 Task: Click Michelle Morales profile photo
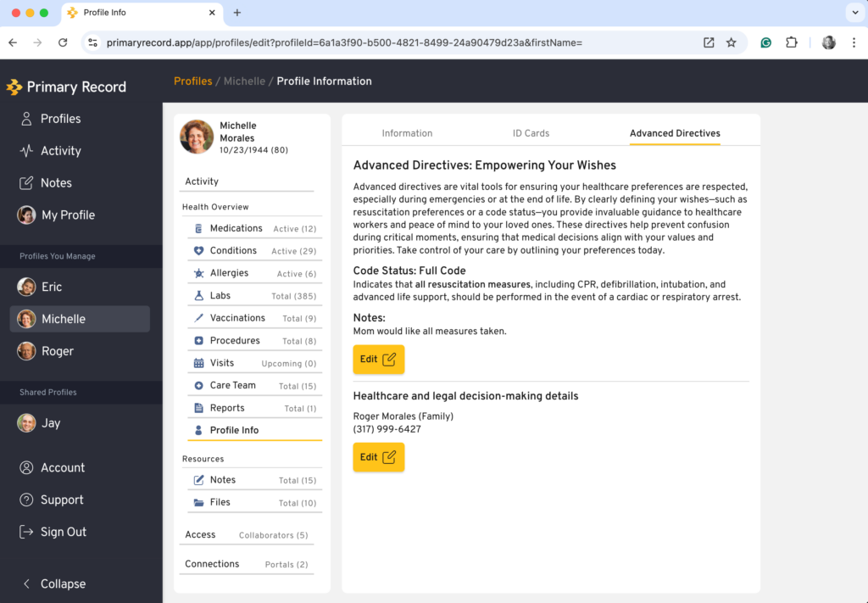[x=197, y=137]
